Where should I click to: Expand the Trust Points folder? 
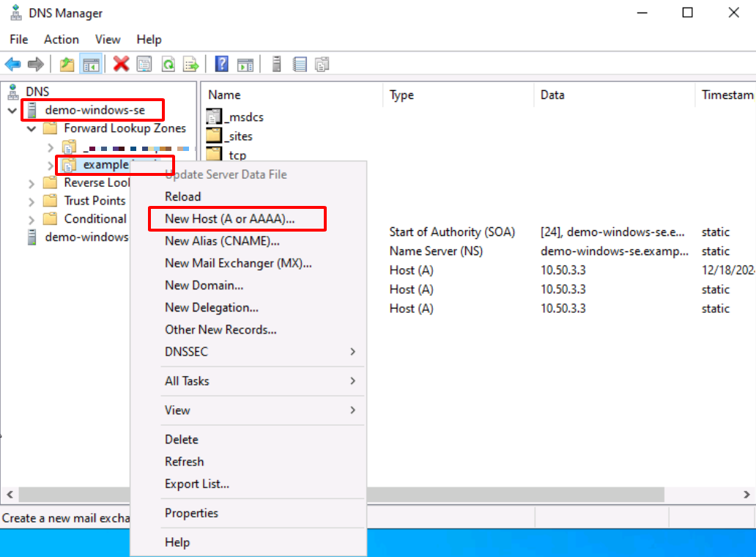click(x=31, y=201)
